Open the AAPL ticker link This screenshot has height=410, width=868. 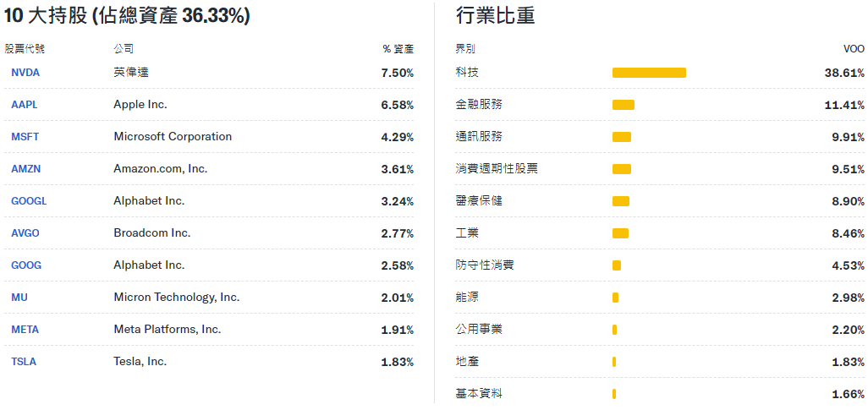[x=25, y=105]
